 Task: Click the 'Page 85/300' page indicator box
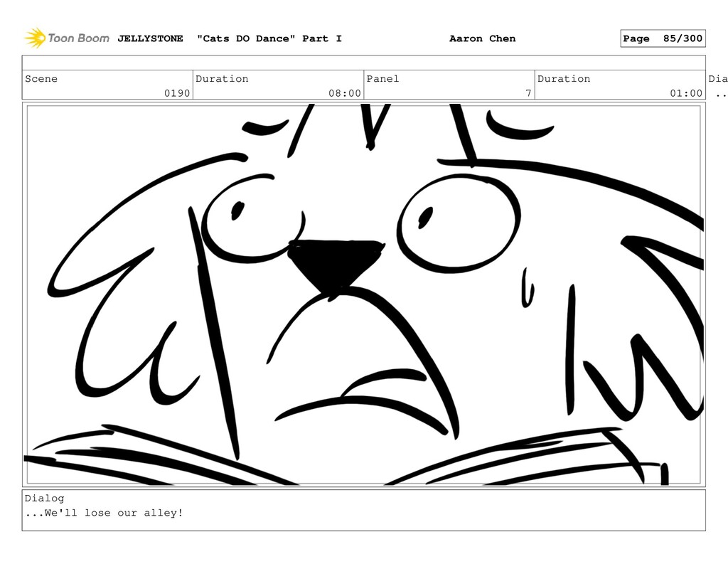pyautogui.click(x=663, y=38)
